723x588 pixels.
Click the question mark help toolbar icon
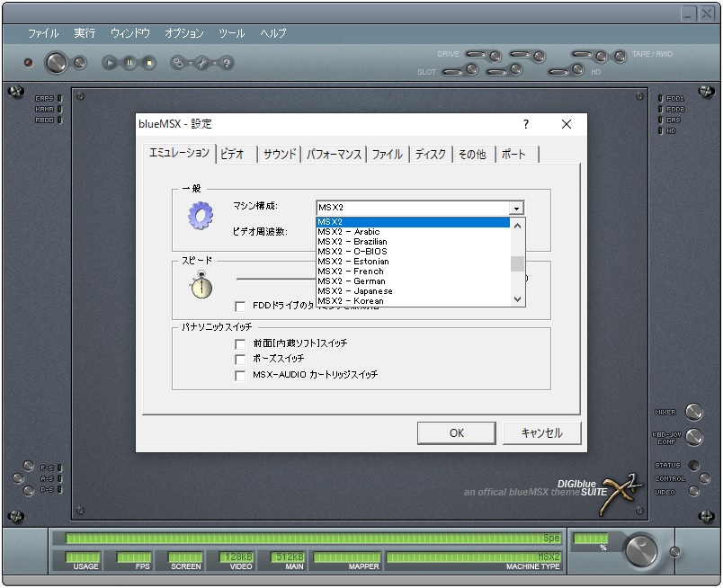point(226,63)
